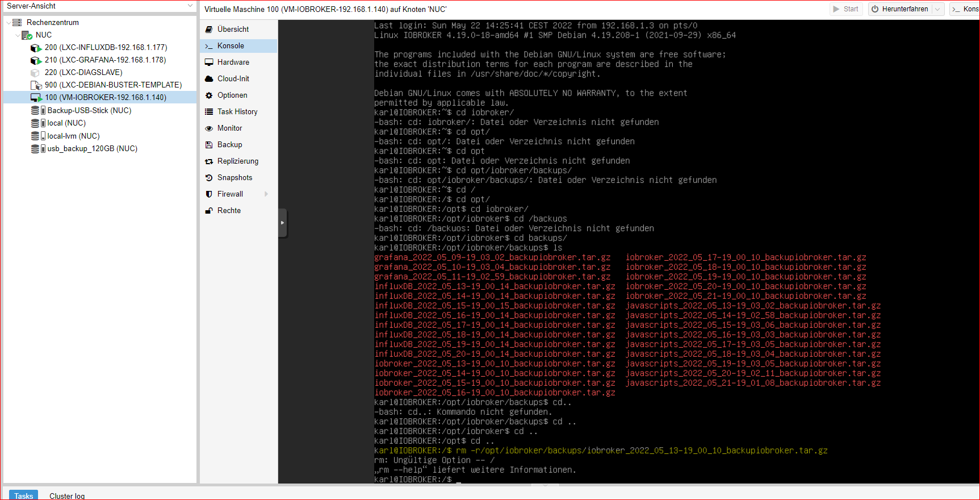Click the Start button
This screenshot has height=500, width=980.
coord(845,9)
